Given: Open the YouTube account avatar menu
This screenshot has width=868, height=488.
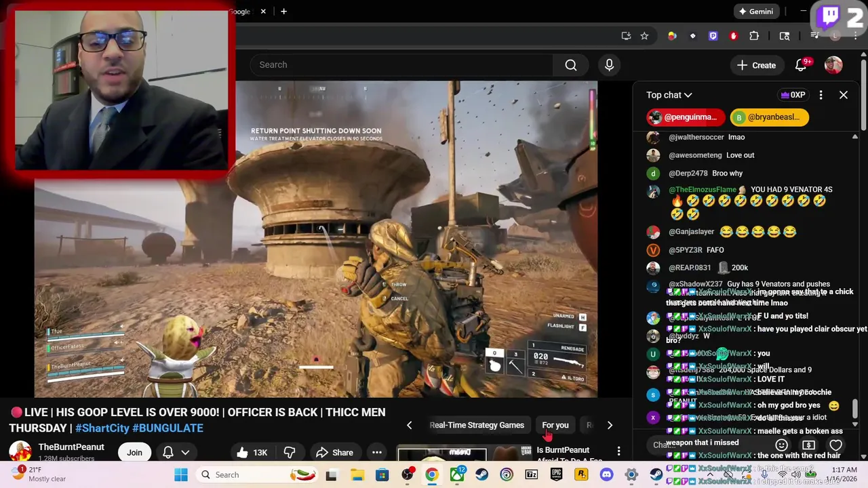Looking at the screenshot, I should coord(833,65).
